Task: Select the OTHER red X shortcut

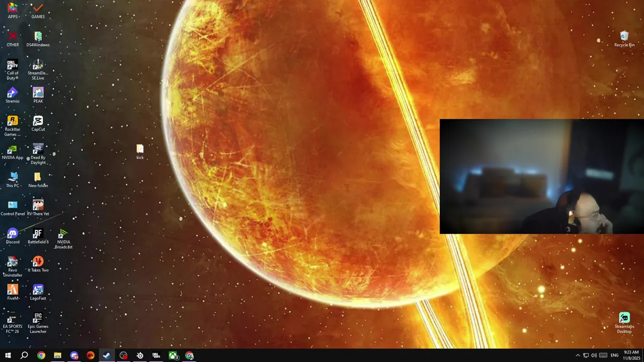Action: click(13, 39)
